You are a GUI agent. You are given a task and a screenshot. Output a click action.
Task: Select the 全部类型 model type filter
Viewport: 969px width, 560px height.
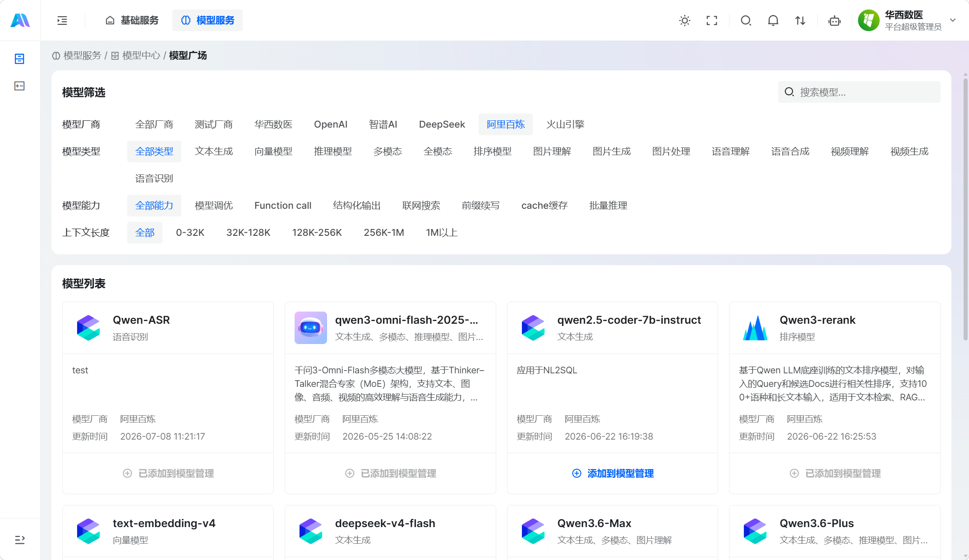coord(154,151)
